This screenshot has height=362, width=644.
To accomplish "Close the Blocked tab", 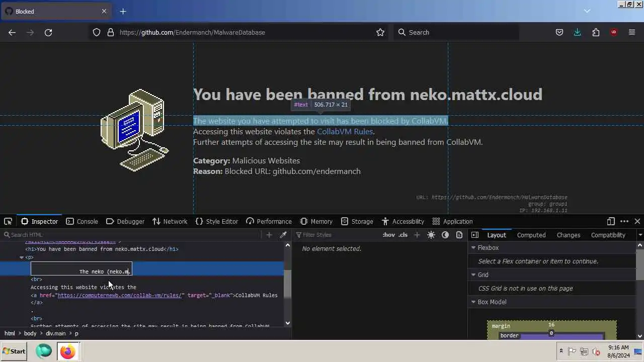I will pyautogui.click(x=104, y=11).
